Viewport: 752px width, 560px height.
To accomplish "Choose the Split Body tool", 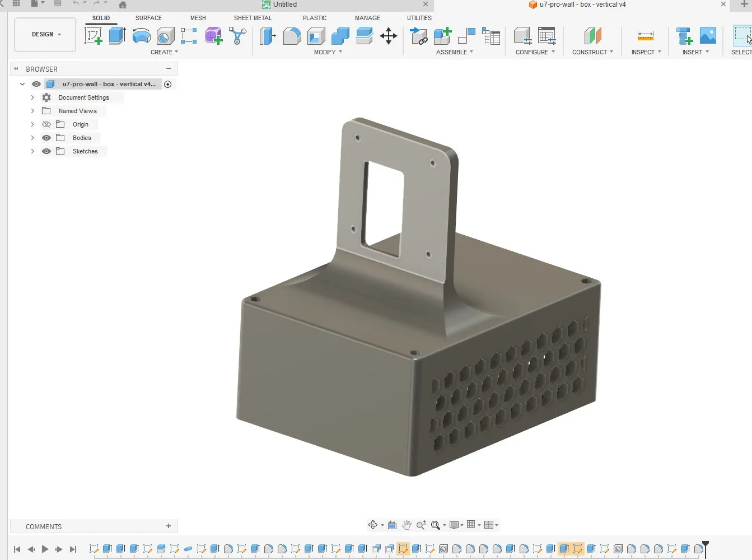I will [x=364, y=36].
